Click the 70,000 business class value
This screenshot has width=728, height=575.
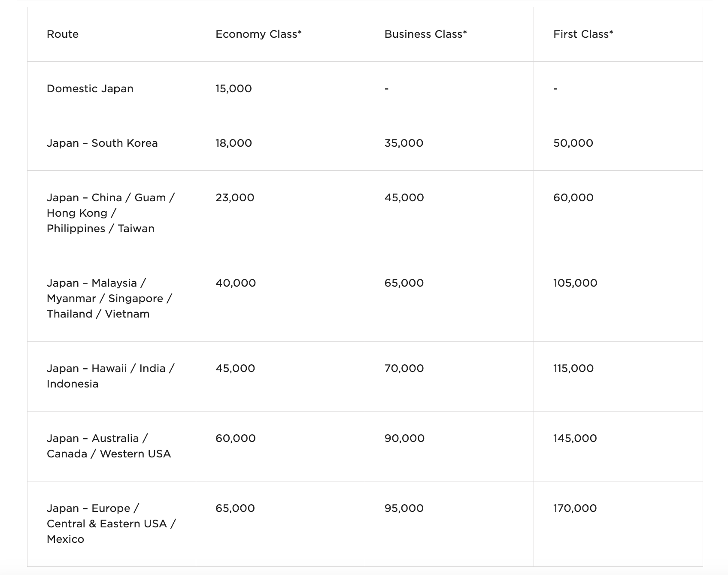404,369
